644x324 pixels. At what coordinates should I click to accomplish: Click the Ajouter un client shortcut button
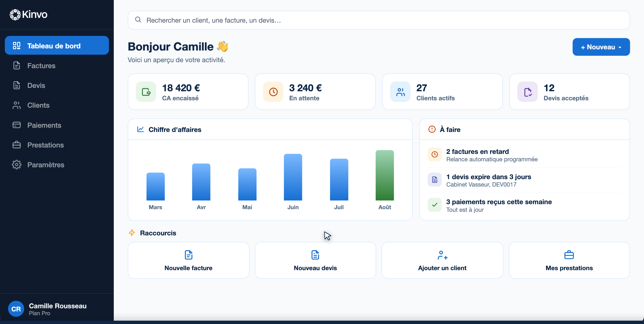[x=442, y=260]
